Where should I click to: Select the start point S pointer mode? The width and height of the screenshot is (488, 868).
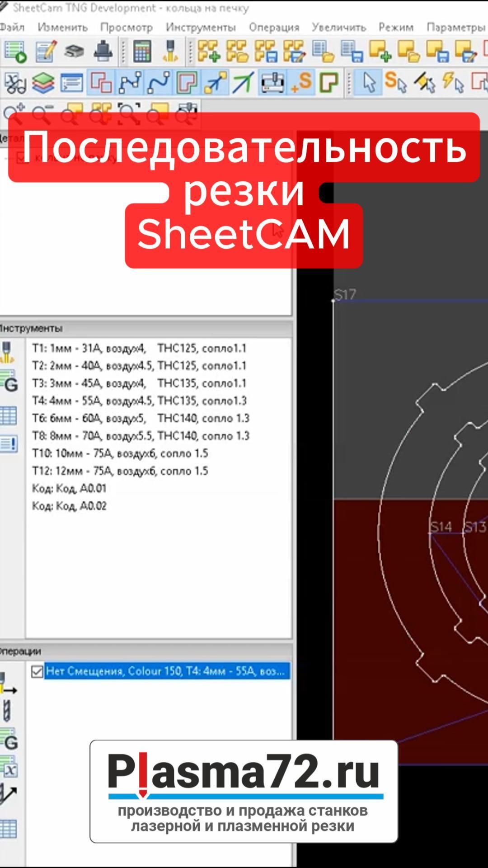[396, 83]
